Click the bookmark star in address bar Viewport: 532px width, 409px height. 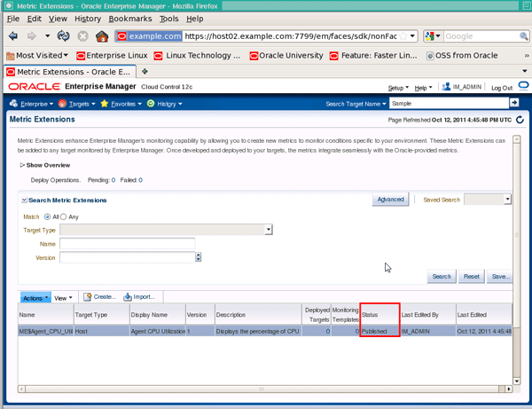(x=403, y=36)
